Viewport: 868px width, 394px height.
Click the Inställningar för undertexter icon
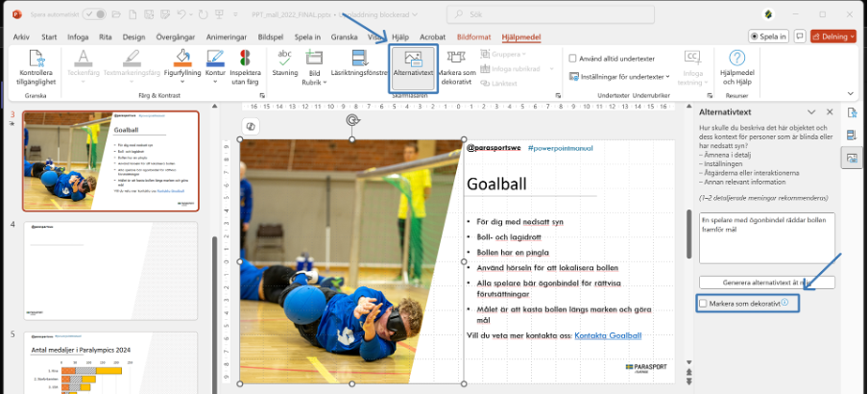pos(574,77)
